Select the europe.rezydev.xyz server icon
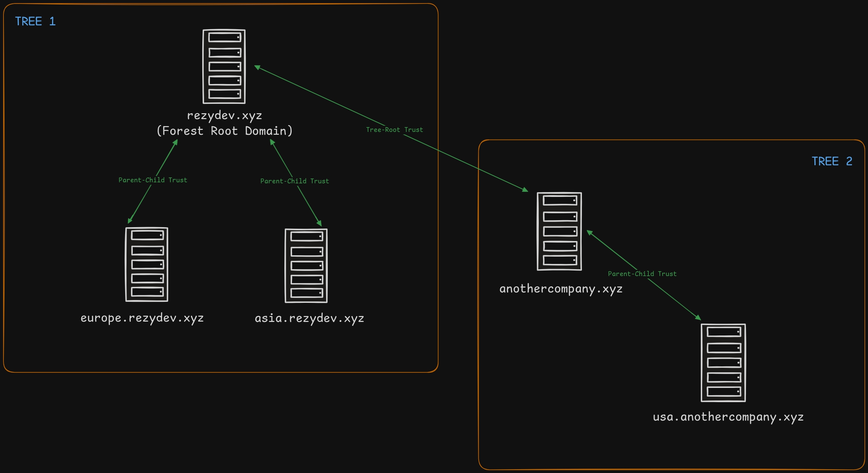 tap(147, 264)
